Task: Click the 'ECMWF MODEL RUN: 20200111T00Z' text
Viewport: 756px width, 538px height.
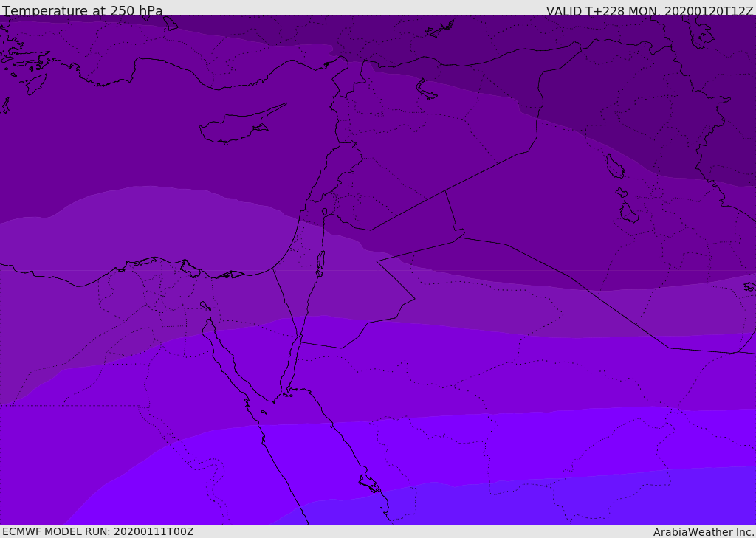Action: pos(98,531)
